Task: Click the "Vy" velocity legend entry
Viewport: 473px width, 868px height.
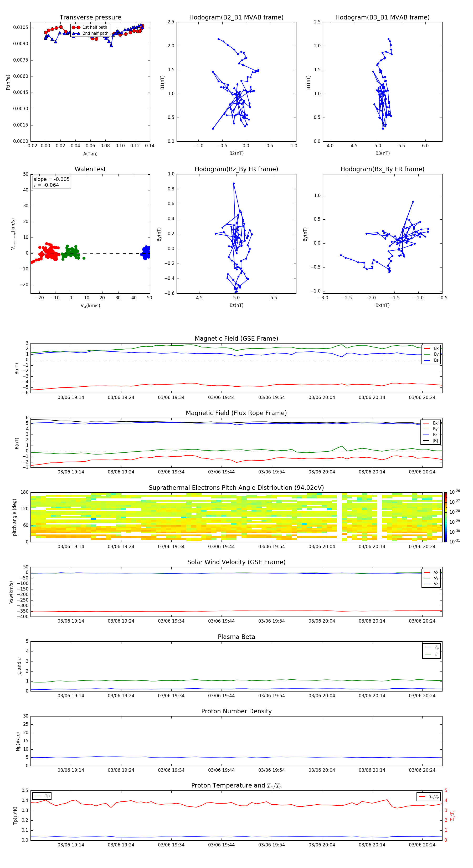Action: click(x=431, y=578)
